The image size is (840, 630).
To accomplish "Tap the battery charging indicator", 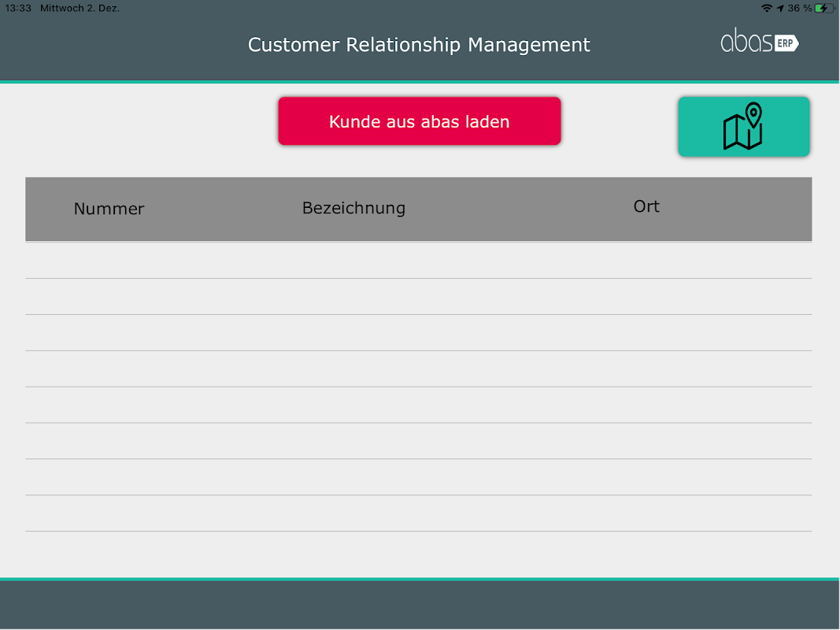I will (823, 8).
